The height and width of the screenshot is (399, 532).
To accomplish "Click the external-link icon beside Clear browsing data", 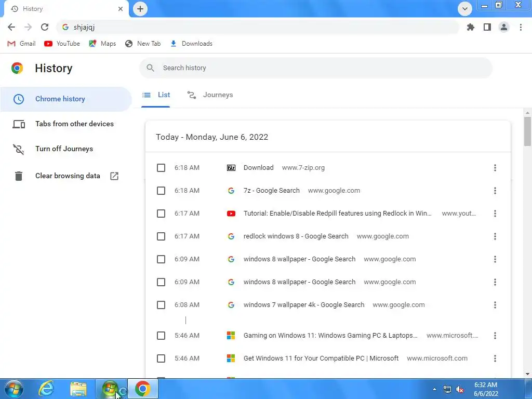I will point(114,176).
